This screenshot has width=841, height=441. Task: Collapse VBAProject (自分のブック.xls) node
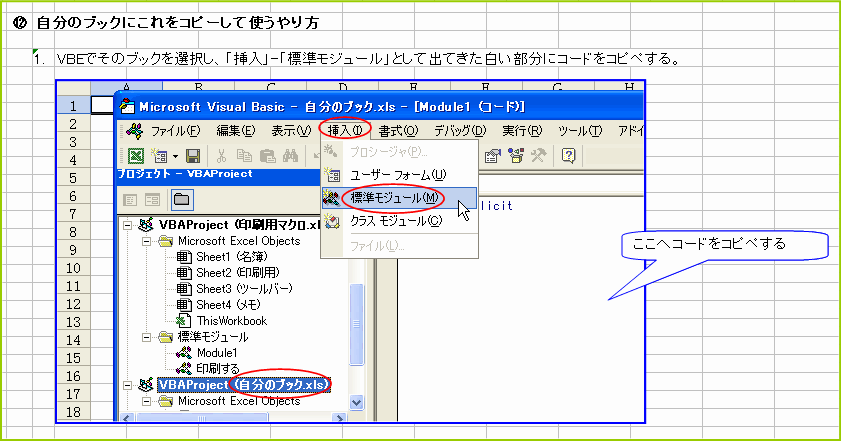(128, 385)
